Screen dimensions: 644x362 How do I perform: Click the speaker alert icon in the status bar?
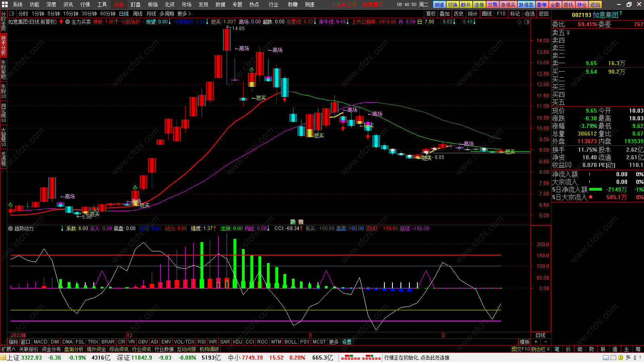pos(628,358)
